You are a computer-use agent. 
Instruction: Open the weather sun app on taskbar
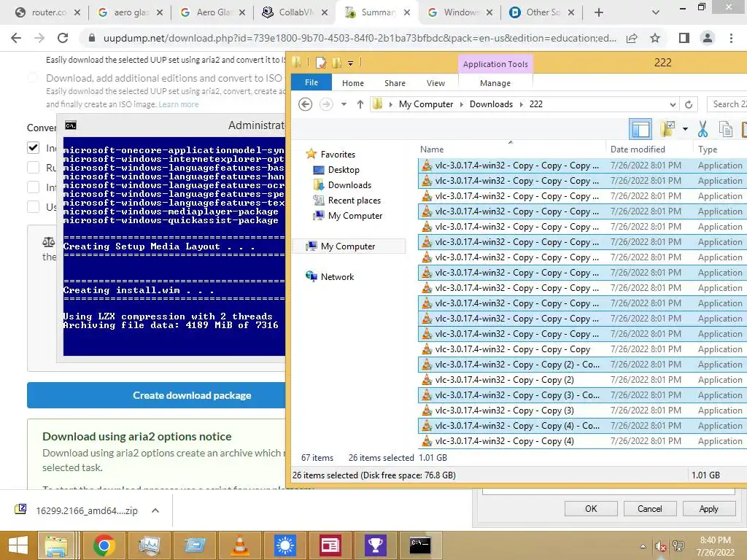coord(285,545)
